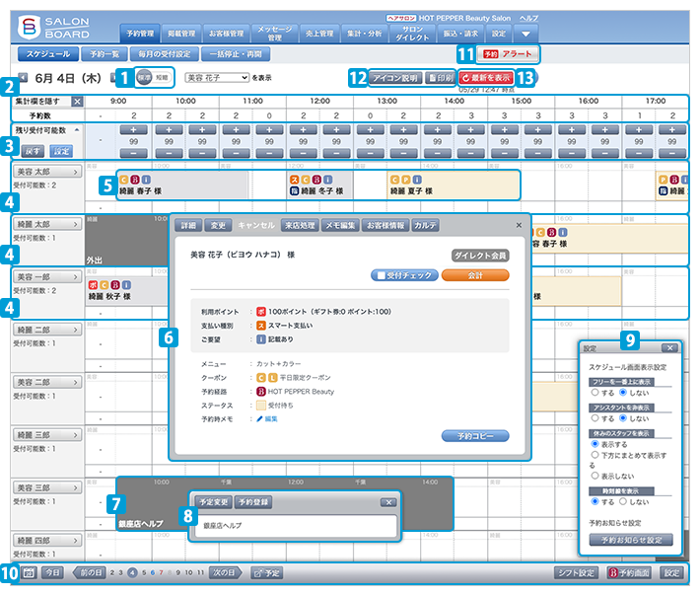Click the orange ス smart payment icon

(x=261, y=326)
